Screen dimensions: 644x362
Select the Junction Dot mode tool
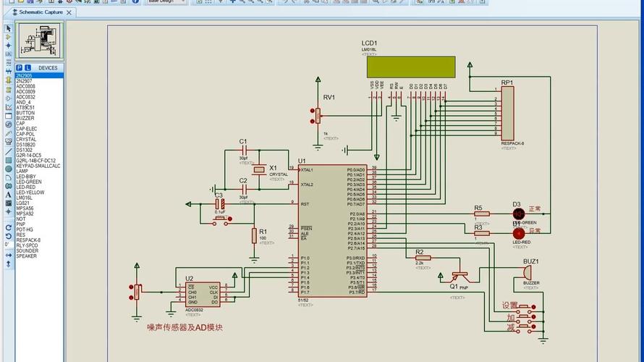point(8,46)
